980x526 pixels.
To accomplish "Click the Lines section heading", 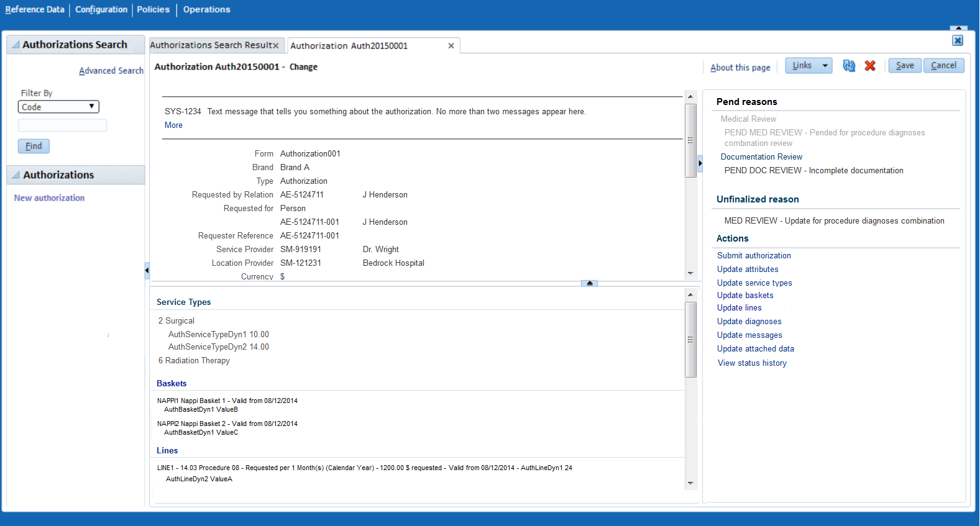I will click(x=167, y=451).
